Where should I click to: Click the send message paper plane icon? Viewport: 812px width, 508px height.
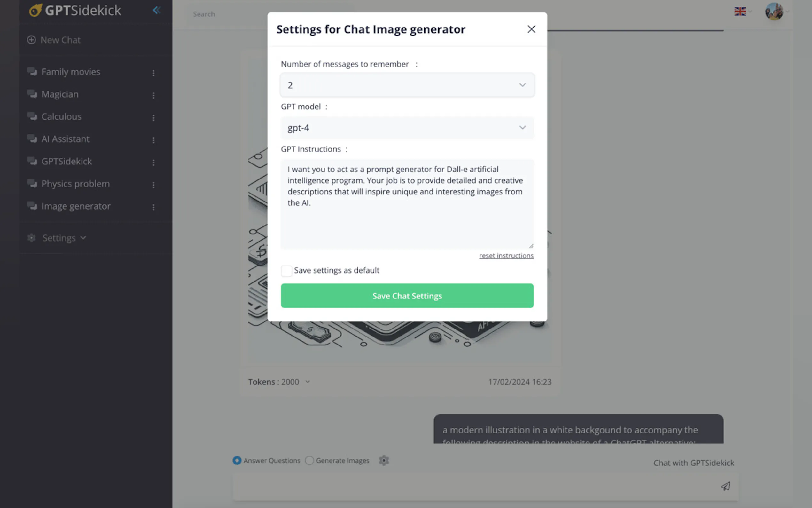pyautogui.click(x=725, y=486)
